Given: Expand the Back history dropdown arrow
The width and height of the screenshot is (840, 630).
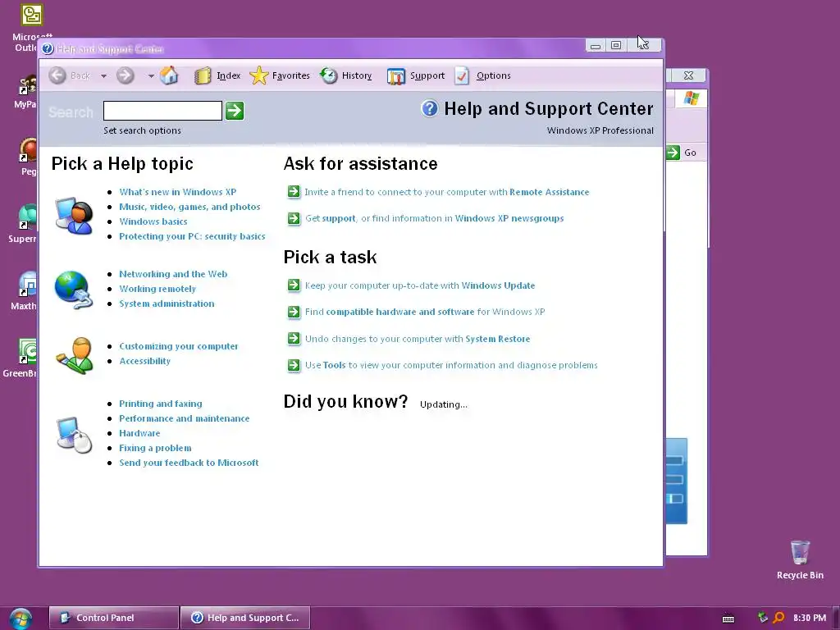Looking at the screenshot, I should click(104, 76).
